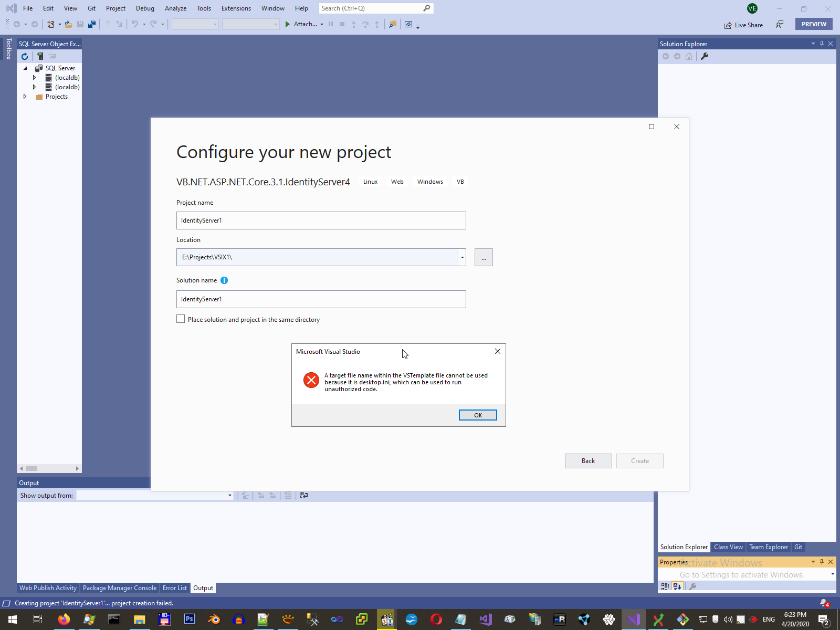Screen dimensions: 840x630
Task: Click the VE account avatar
Action: pyautogui.click(x=752, y=8)
